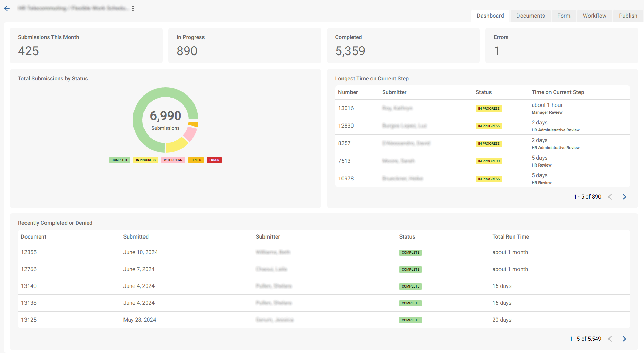Toggle the ERROR legend chip under the donut chart
The height and width of the screenshot is (353, 644).
[214, 160]
